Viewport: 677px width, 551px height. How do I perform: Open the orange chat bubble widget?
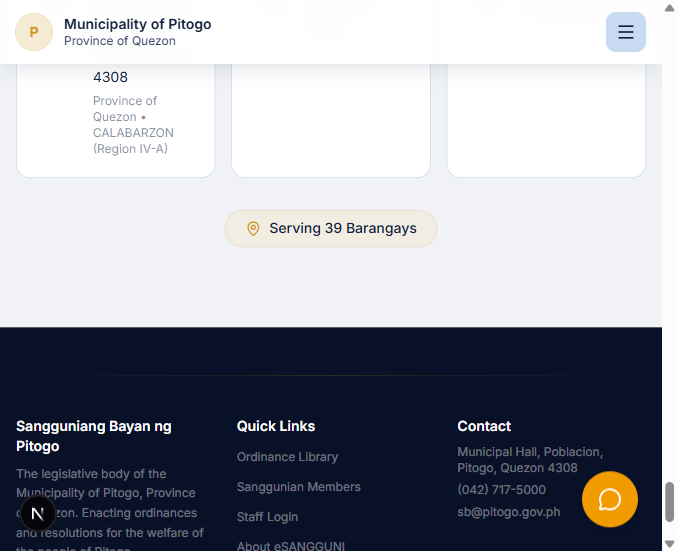tap(610, 499)
